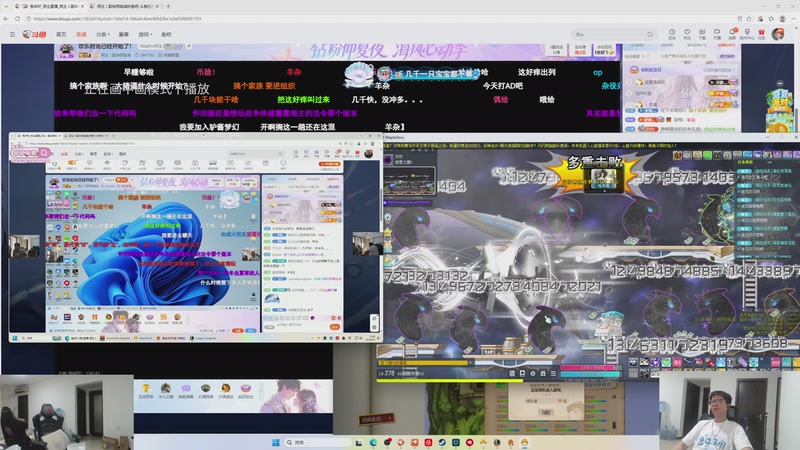Open the 历史 history icon
This screenshot has width=800, height=450.
(x=672, y=34)
